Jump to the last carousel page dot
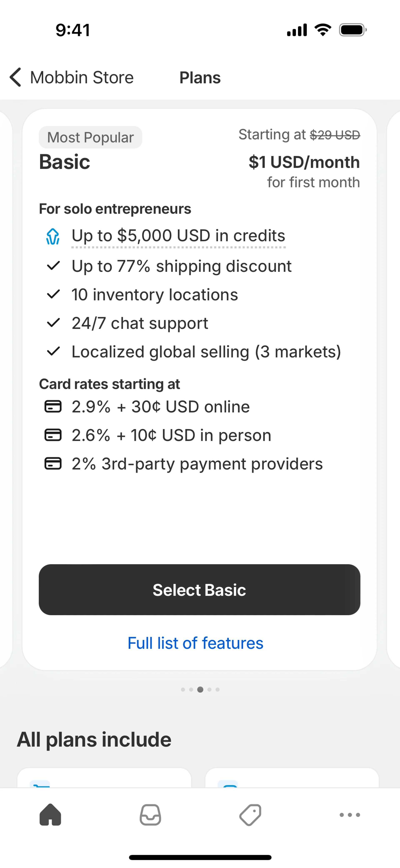Image resolution: width=400 pixels, height=868 pixels. pos(217,690)
